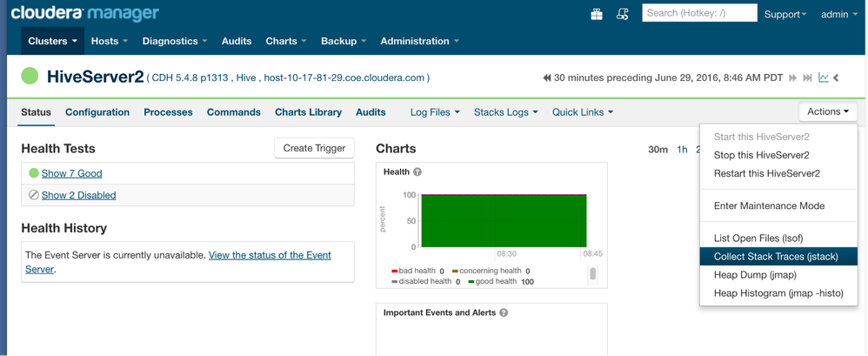868x356 pixels.
Task: Open the Show 7 Good link
Action: [71, 173]
